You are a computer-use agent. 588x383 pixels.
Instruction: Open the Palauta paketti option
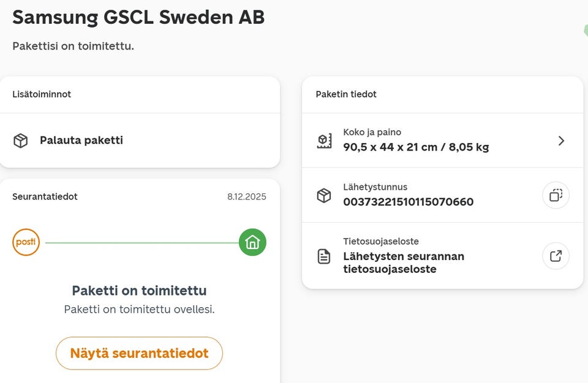(x=81, y=141)
